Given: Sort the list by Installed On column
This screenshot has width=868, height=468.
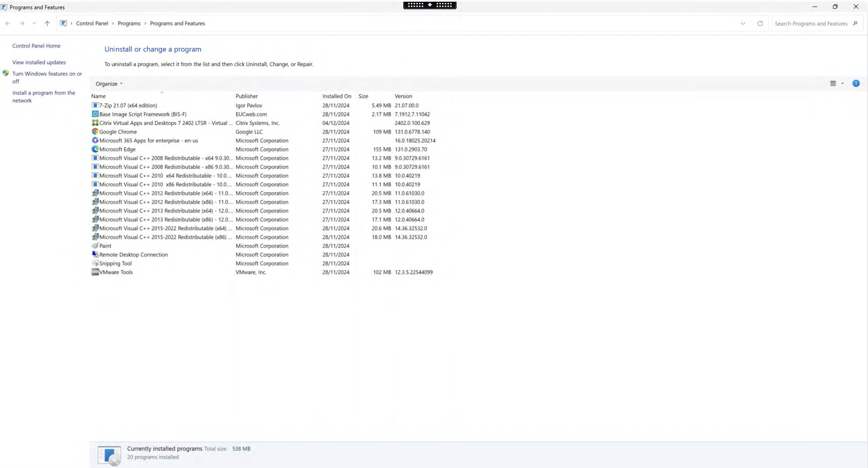Looking at the screenshot, I should point(337,96).
